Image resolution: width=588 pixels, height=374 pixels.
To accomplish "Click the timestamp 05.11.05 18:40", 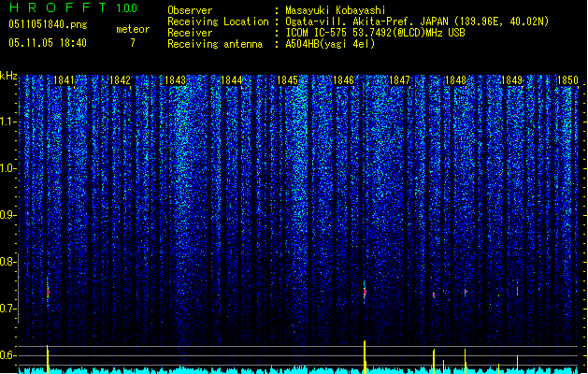I will 48,43.
